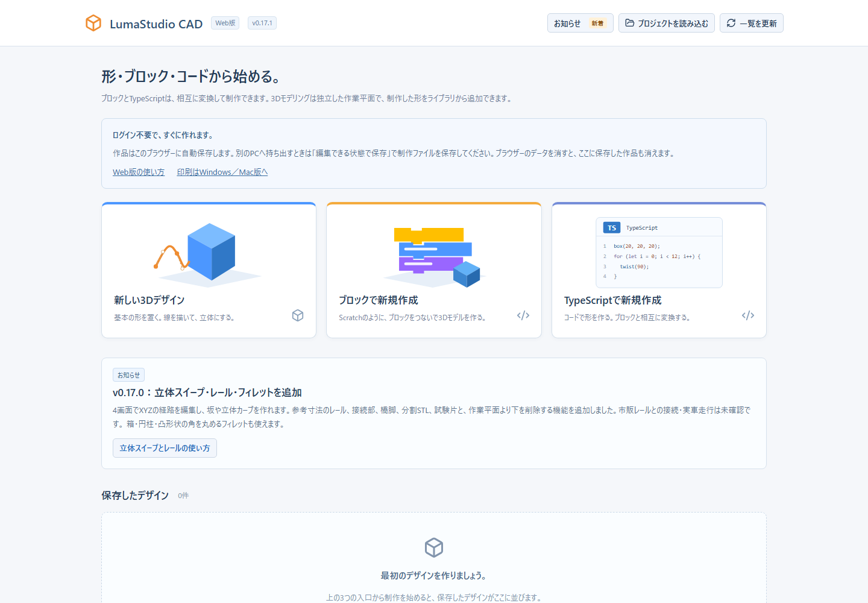Click the TypeScript code preview thumbnail

coord(659,253)
